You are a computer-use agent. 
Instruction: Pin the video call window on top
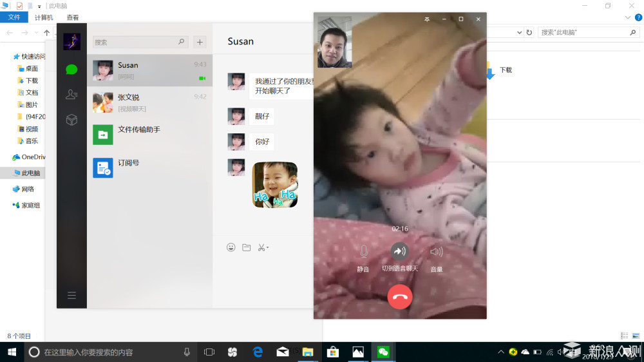[x=427, y=19]
